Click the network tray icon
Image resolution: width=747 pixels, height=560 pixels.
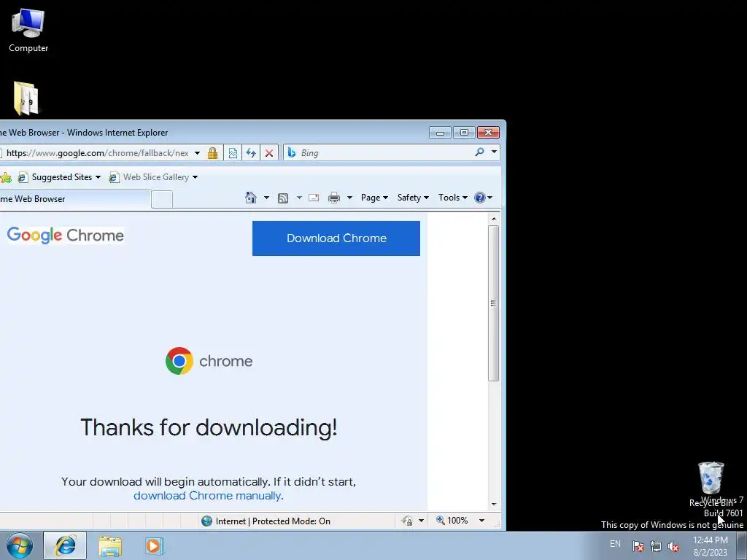[656, 546]
